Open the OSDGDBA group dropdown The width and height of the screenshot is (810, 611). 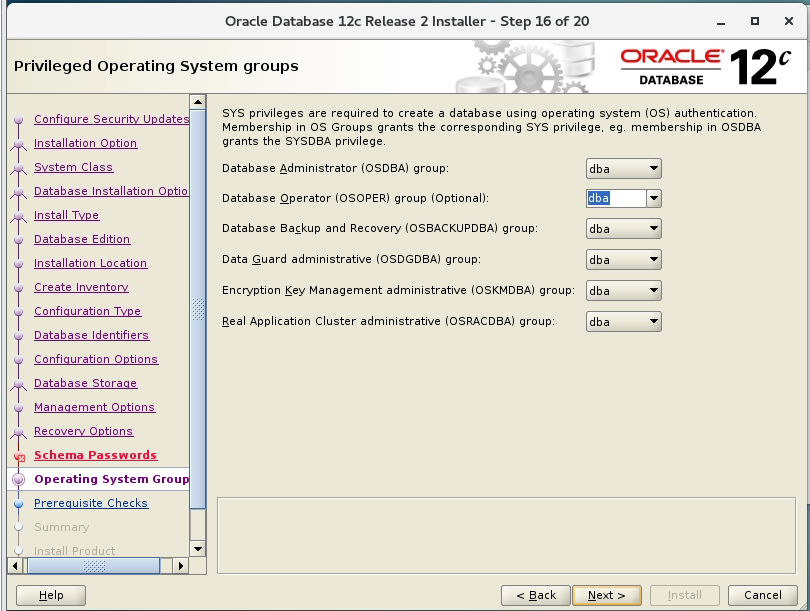tap(624, 259)
